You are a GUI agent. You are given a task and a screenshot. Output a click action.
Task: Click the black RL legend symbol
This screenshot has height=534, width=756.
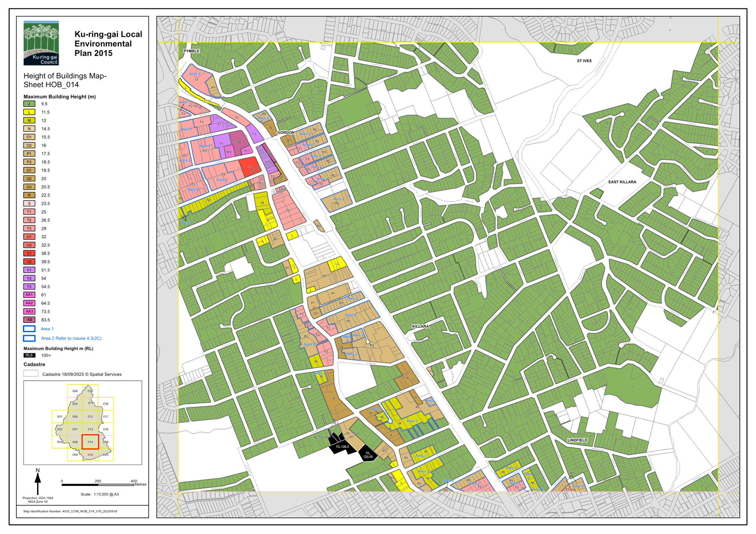tap(29, 355)
